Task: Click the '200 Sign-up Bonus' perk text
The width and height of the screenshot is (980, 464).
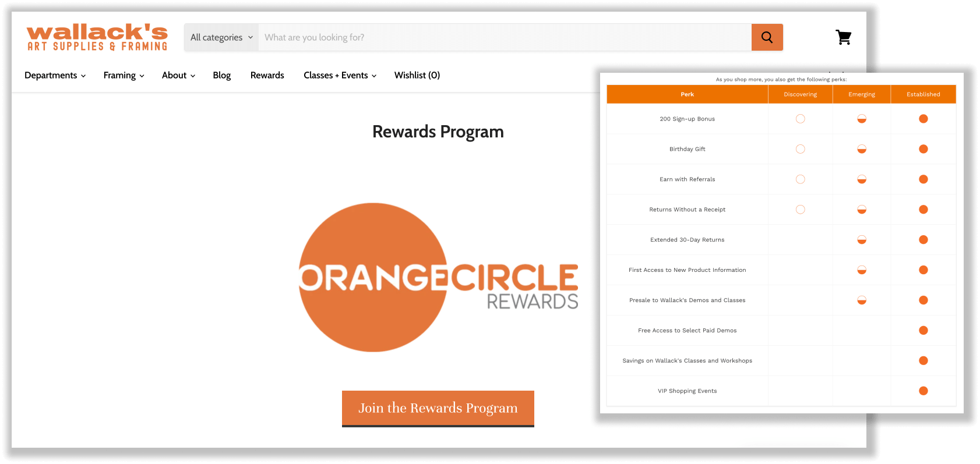Action: 688,119
